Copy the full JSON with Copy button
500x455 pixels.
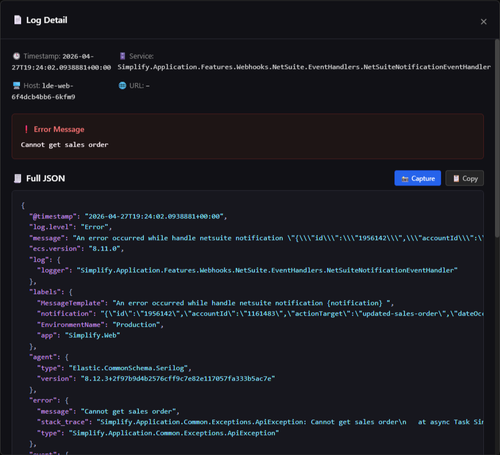(x=465, y=178)
